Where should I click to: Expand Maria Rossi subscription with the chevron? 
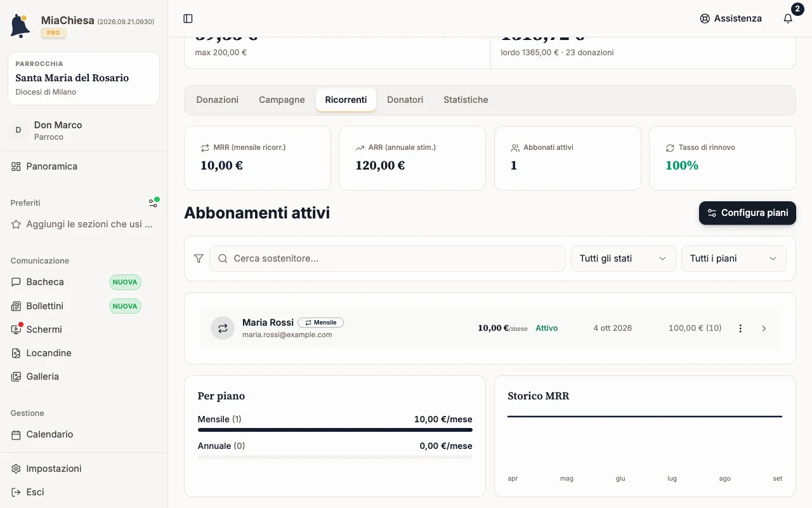coord(764,328)
